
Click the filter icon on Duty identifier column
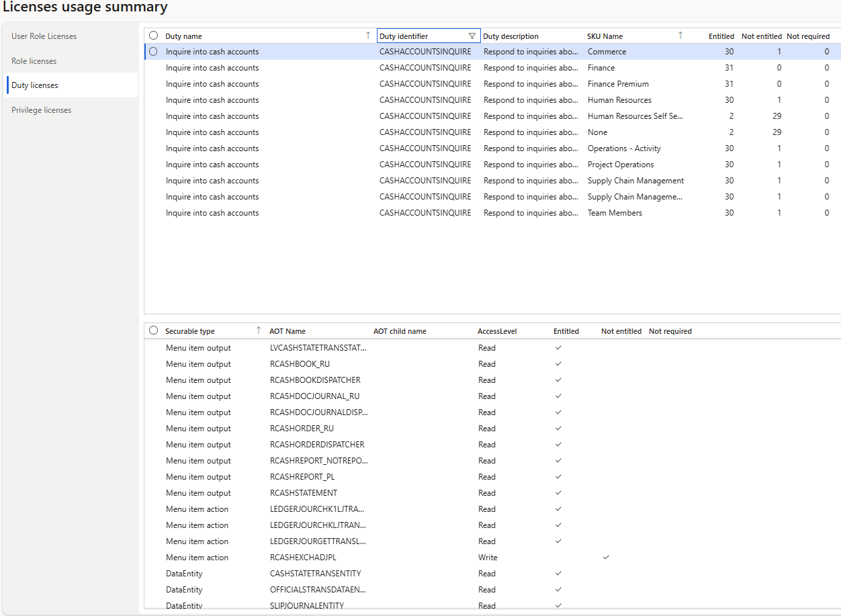(x=472, y=36)
